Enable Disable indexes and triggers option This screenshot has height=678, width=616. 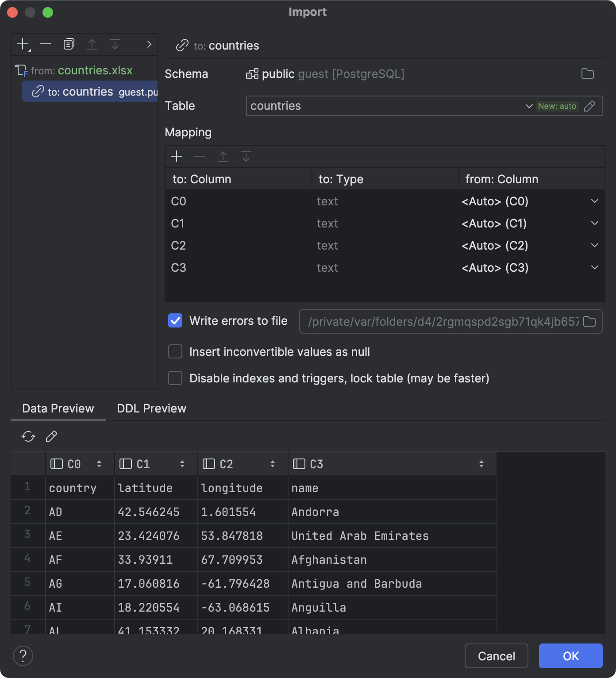tap(175, 378)
